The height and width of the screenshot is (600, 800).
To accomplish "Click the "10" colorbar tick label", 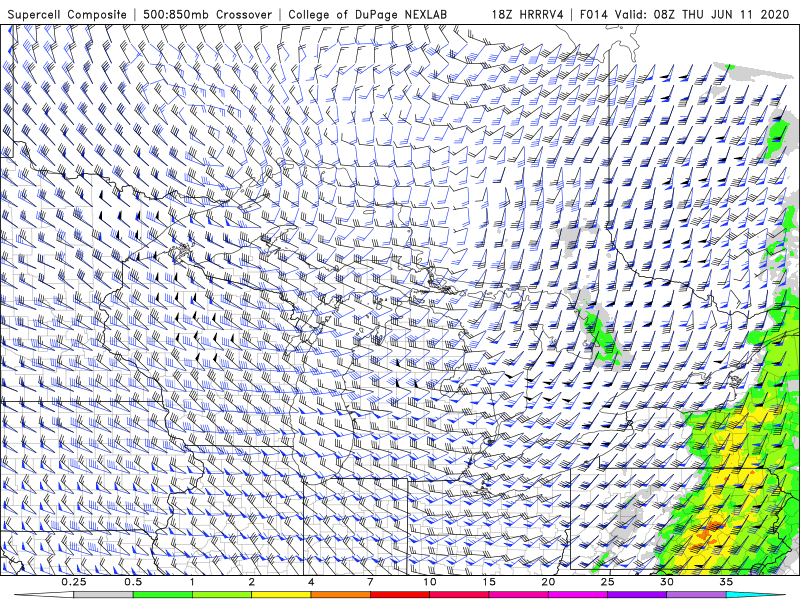I will (x=430, y=582).
